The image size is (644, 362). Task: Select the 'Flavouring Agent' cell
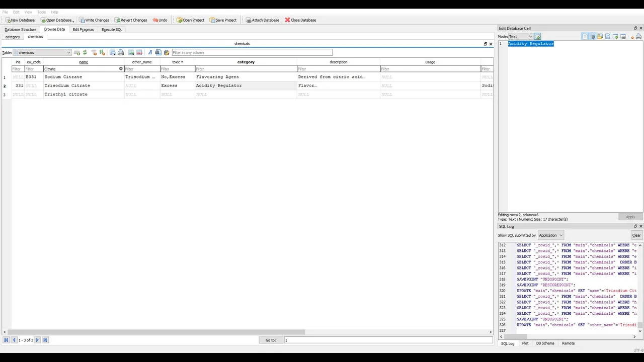(246, 77)
